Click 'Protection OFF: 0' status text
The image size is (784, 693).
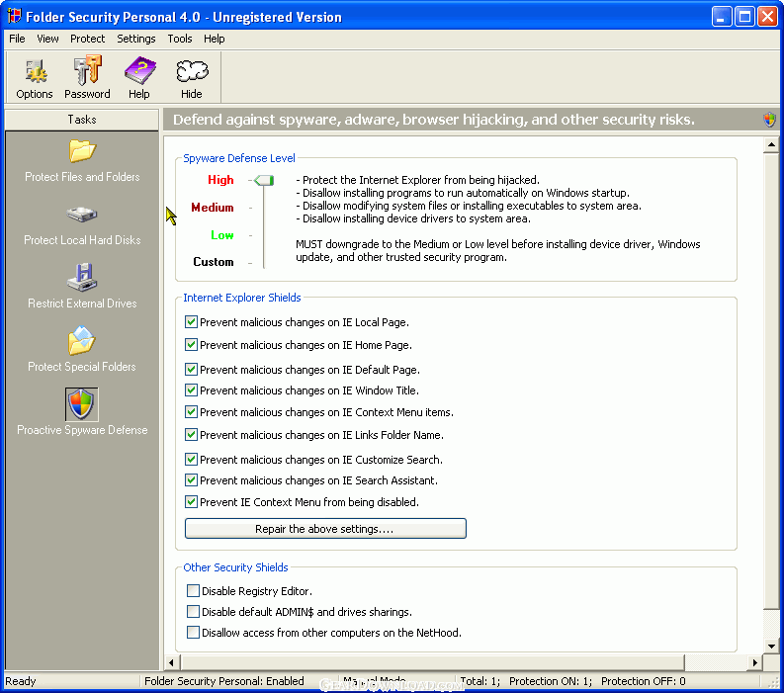pos(643,681)
